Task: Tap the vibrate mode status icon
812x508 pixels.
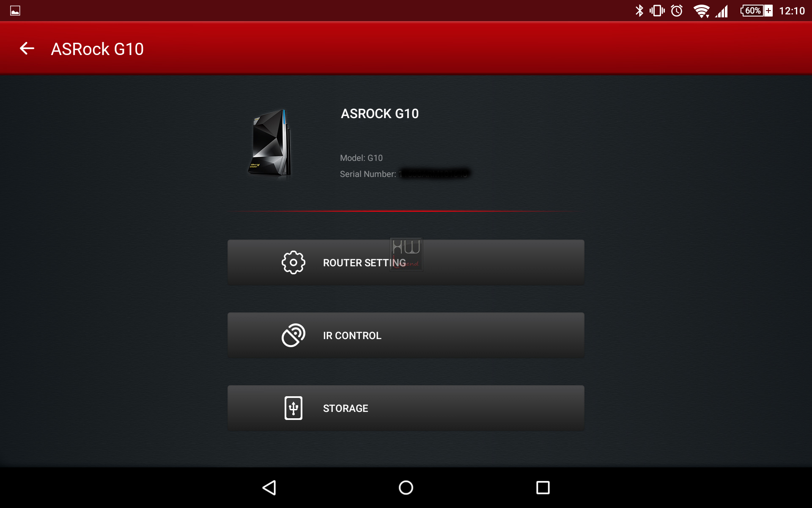Action: pos(657,11)
